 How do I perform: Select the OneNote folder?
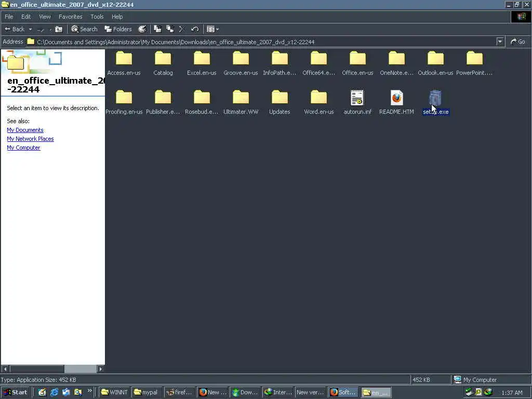(396, 63)
